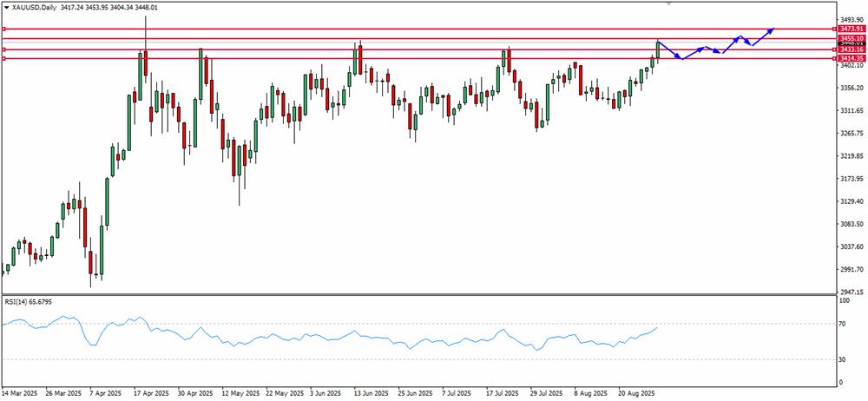
Task: Click the 17 Jul 2025 date label
Action: coord(503,392)
